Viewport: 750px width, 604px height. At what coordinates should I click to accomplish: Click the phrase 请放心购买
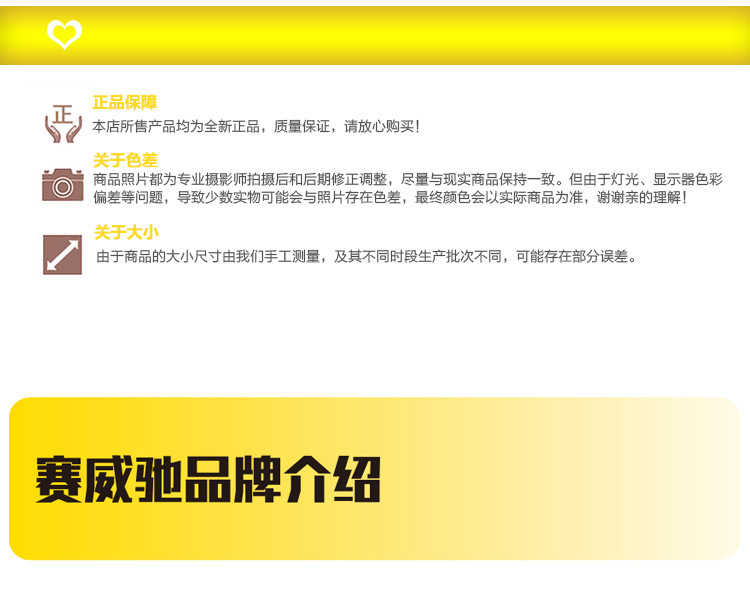click(x=382, y=127)
